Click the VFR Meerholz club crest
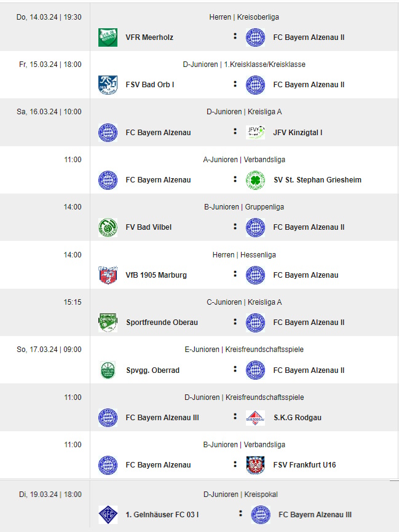399x532 pixels. point(108,37)
